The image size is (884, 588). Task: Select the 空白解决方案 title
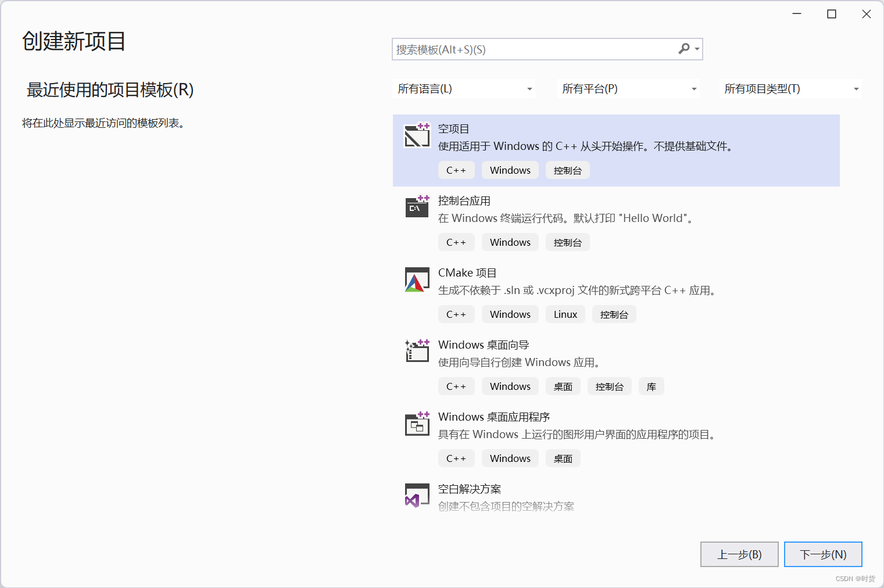click(x=470, y=489)
